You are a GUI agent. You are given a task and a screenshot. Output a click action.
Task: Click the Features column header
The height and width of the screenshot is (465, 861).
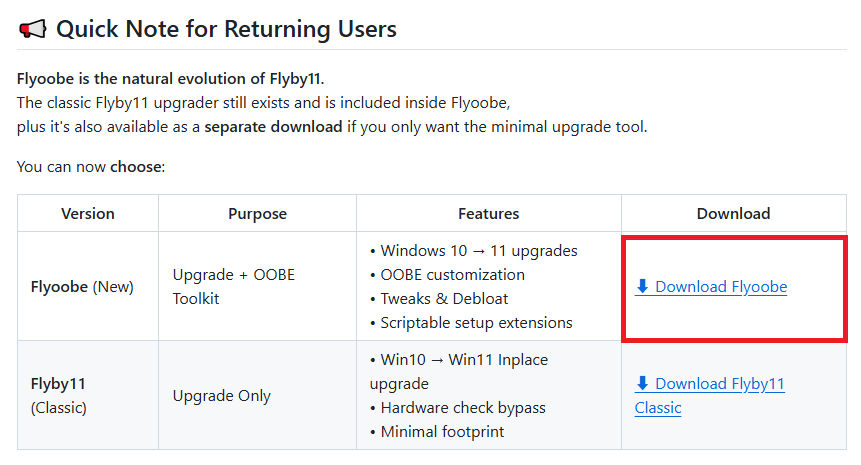click(x=489, y=214)
